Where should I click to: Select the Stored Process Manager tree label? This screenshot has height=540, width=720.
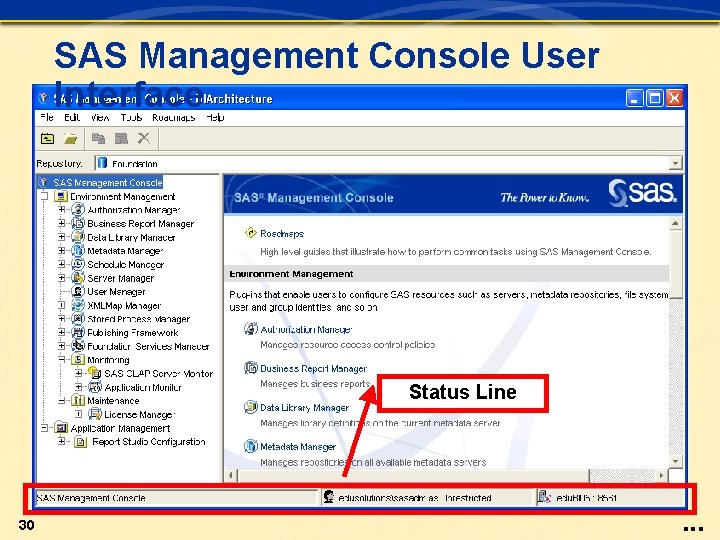click(x=138, y=319)
